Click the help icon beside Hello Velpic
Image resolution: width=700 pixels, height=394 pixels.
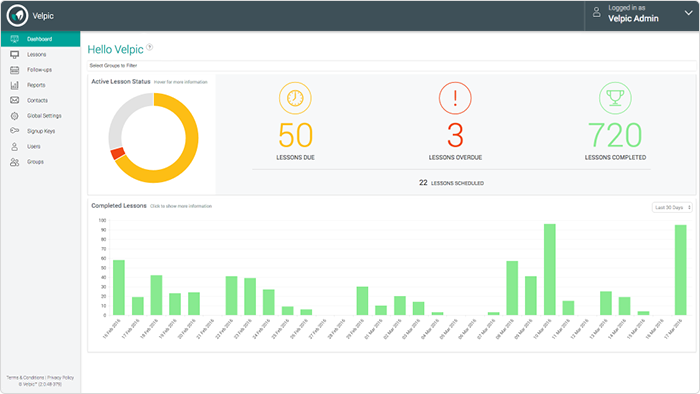click(x=150, y=47)
